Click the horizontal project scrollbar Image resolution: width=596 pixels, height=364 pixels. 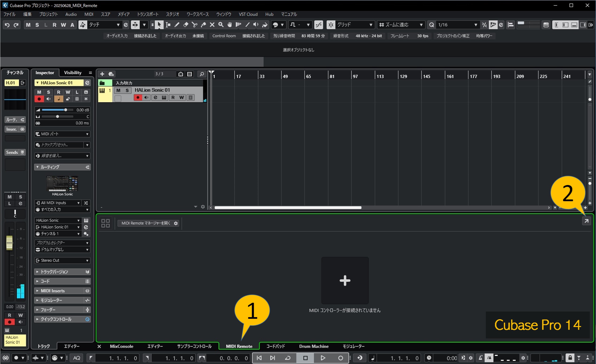[288, 208]
